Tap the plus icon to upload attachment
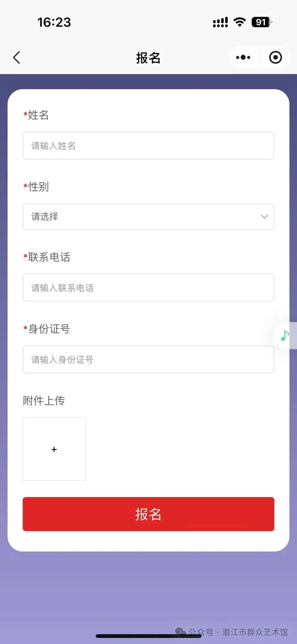The image size is (297, 644). pyautogui.click(x=54, y=449)
